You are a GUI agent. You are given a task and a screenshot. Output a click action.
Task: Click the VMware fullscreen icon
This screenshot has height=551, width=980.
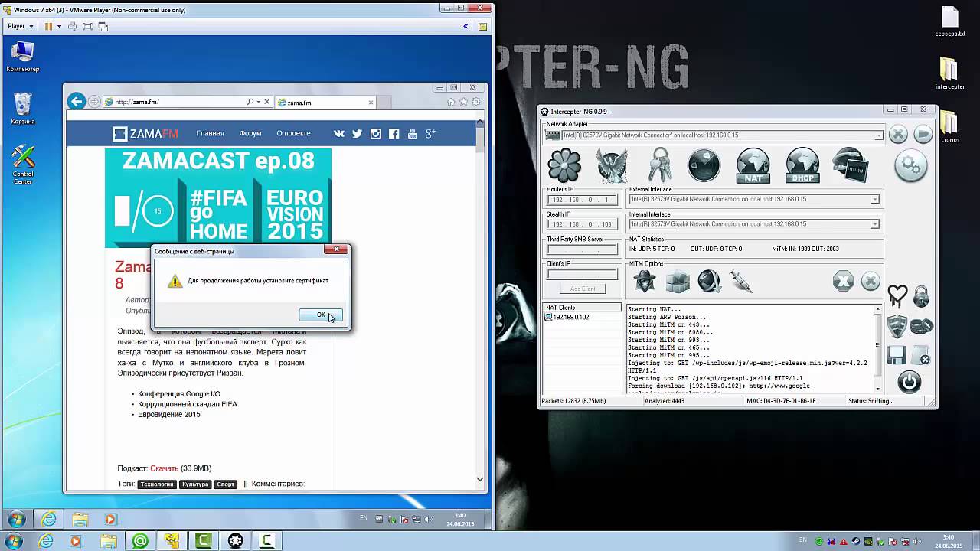coord(87,26)
